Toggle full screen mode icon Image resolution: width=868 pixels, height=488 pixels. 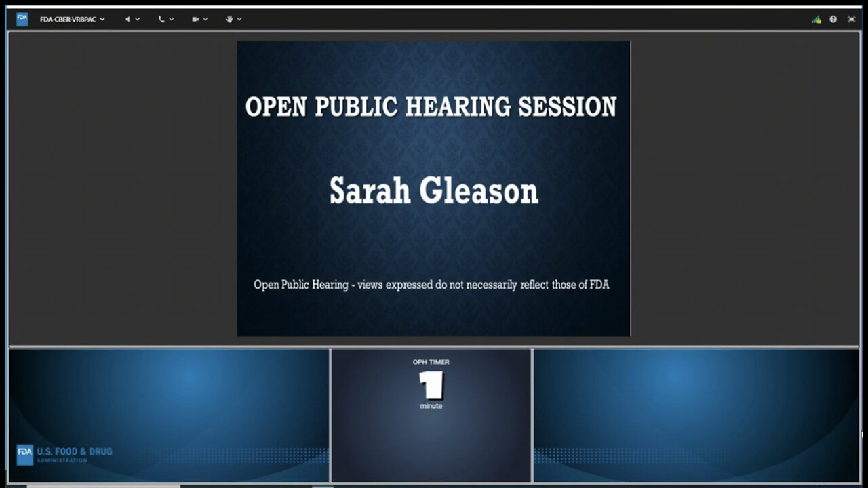point(851,19)
